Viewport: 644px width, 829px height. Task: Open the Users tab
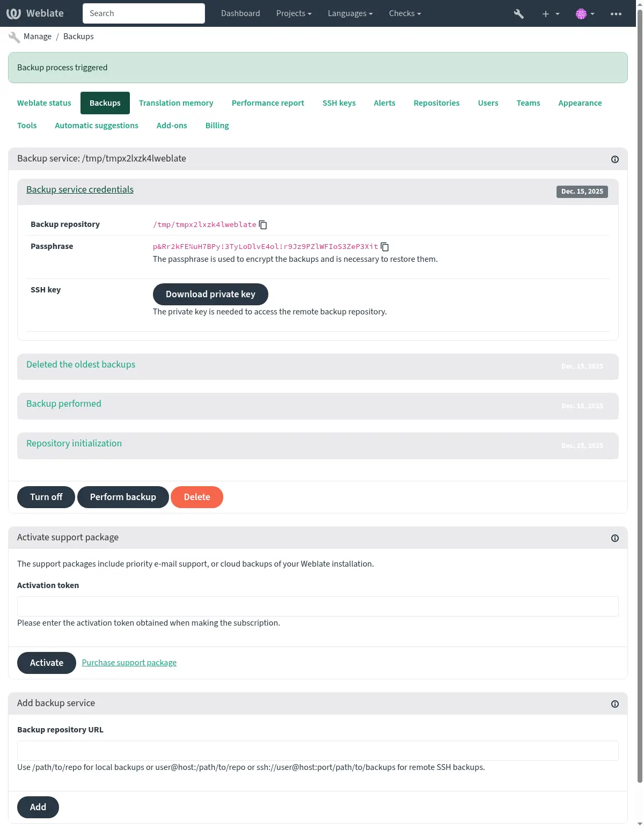[488, 103]
